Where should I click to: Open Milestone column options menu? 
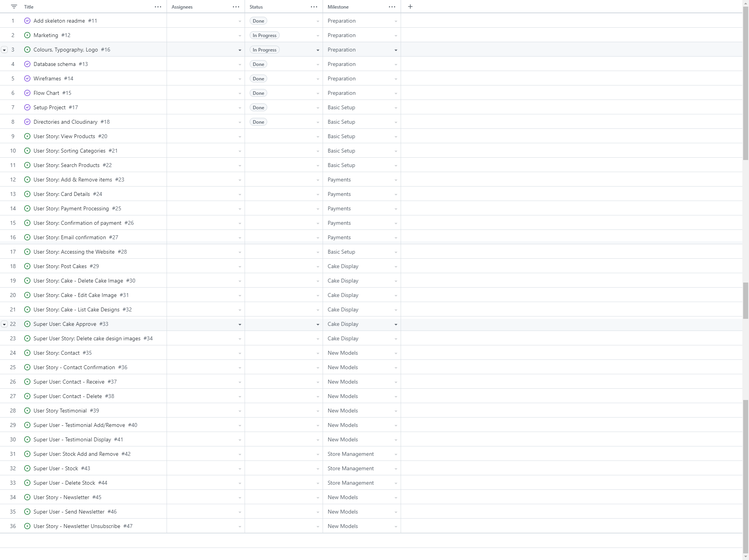(x=392, y=7)
